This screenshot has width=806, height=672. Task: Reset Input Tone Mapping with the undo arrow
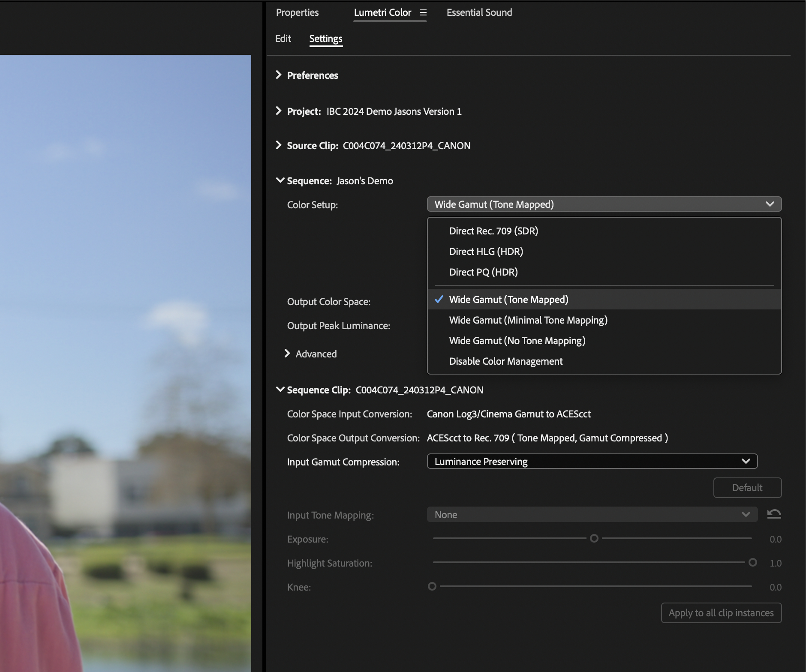pos(774,514)
